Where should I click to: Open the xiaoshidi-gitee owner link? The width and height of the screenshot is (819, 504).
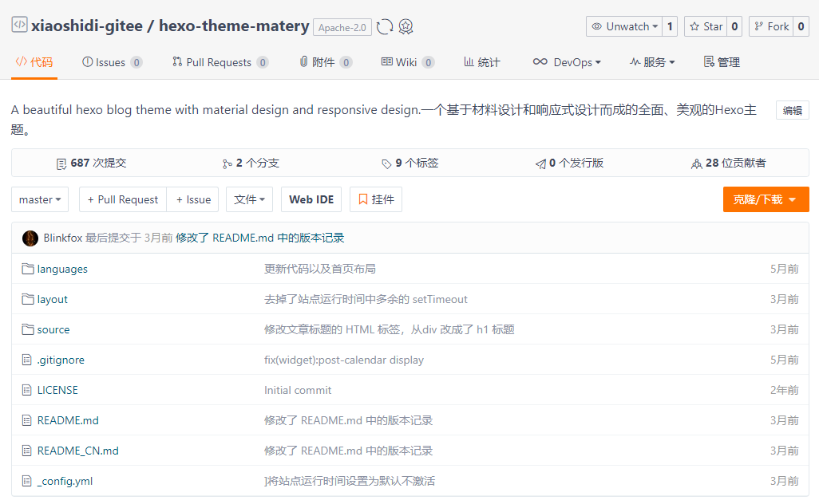pos(87,26)
